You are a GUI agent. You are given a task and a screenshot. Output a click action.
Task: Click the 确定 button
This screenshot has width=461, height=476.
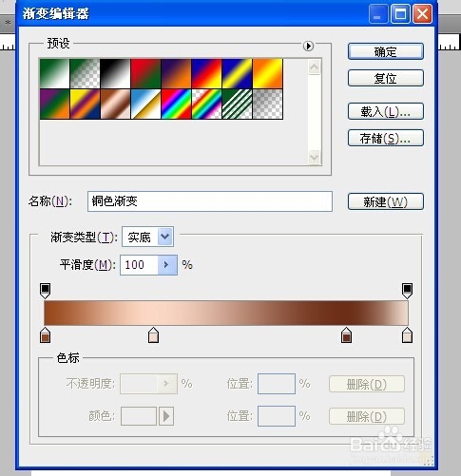pos(386,51)
